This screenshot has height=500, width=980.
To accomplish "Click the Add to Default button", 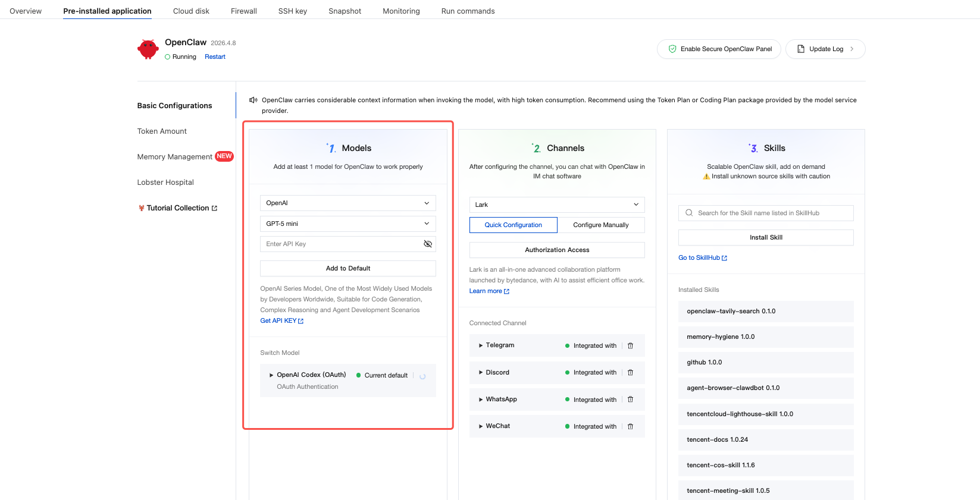I will (347, 268).
